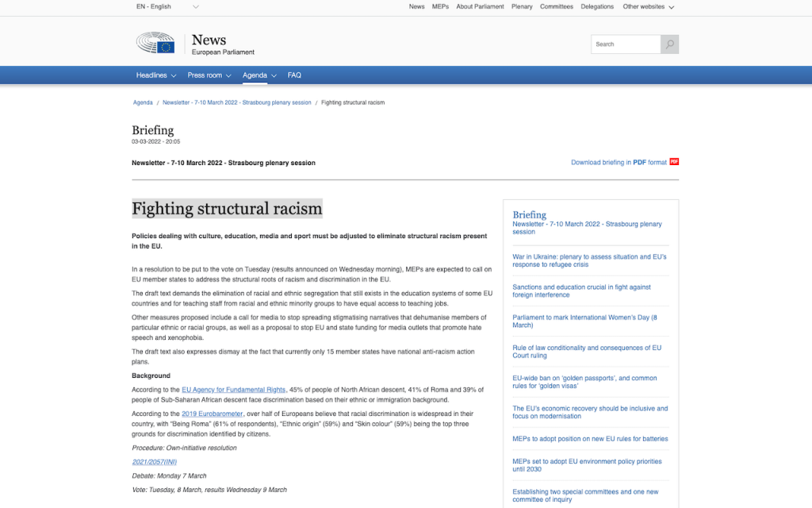812x508 pixels.
Task: Open EU Agency for Fundamental Rights link
Action: [233, 390]
